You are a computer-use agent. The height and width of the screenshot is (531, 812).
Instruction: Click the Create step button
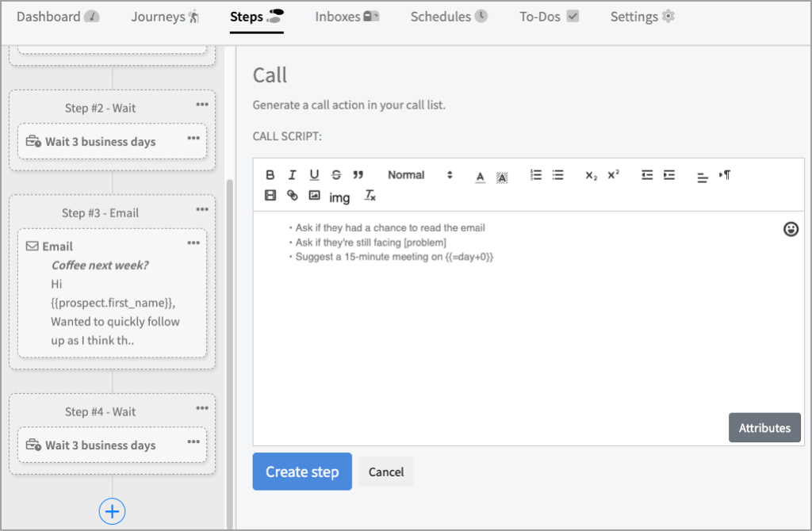click(x=302, y=472)
